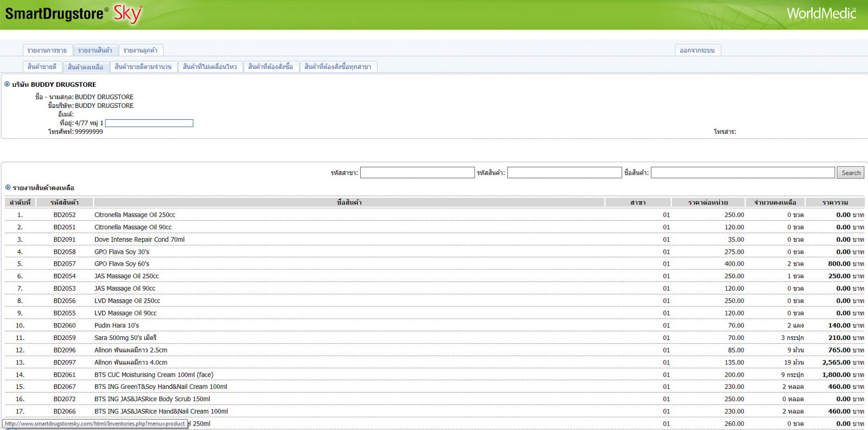Select GPO Flava Soy 30's row

(434, 252)
